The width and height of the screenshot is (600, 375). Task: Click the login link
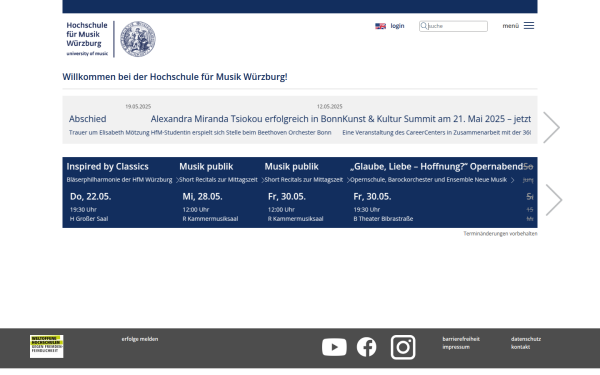point(397,26)
